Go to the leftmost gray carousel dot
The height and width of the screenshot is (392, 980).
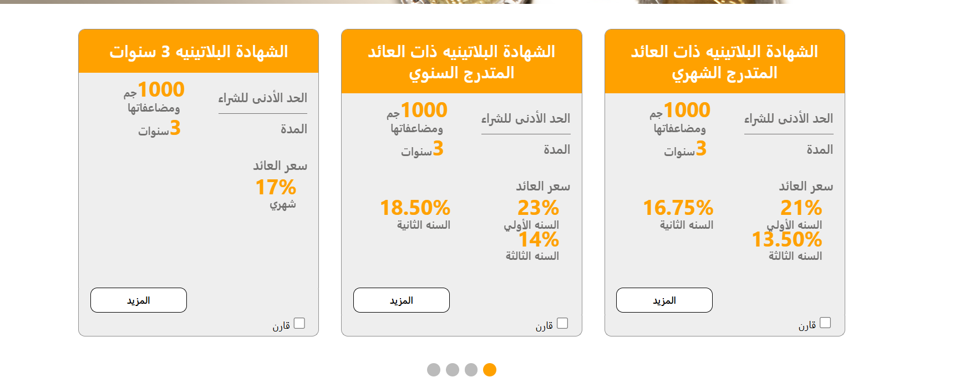434,370
